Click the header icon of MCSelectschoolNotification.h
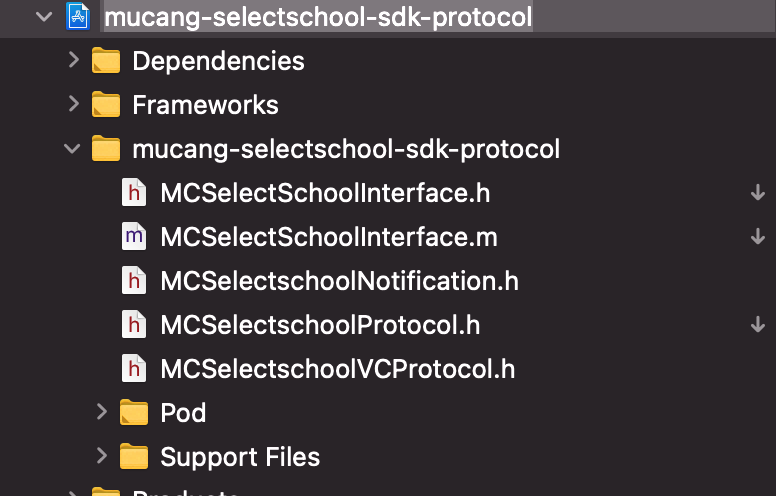The width and height of the screenshot is (776, 496). 134,281
